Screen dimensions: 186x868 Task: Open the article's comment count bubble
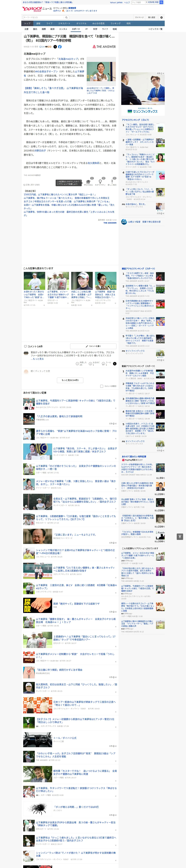coord(42,47)
